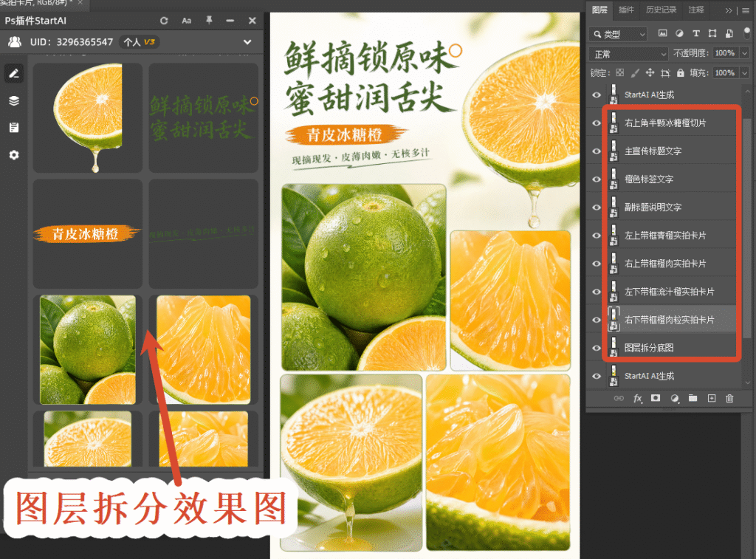756x559 pixels.
Task: Filter layers by shape layers icon
Action: [712, 33]
